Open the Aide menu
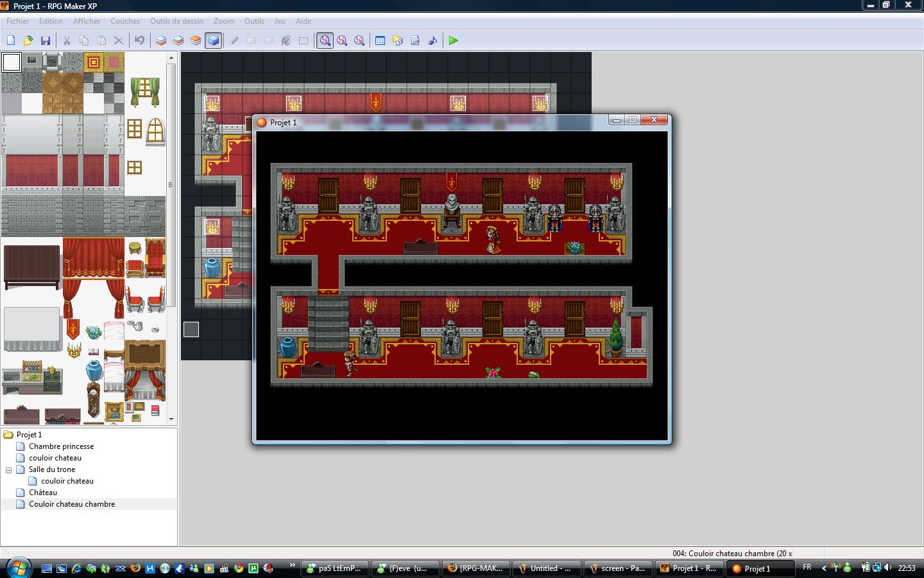This screenshot has width=924, height=578. pos(304,21)
